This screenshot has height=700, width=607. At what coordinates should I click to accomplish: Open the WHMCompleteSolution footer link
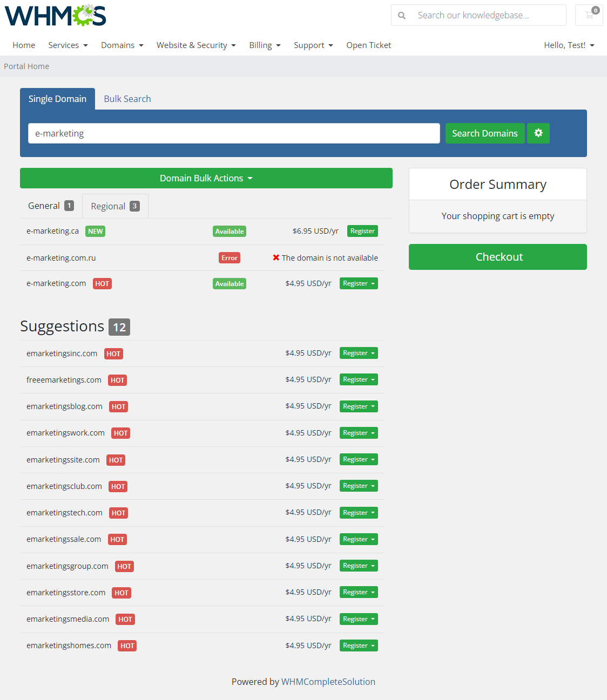click(x=328, y=682)
